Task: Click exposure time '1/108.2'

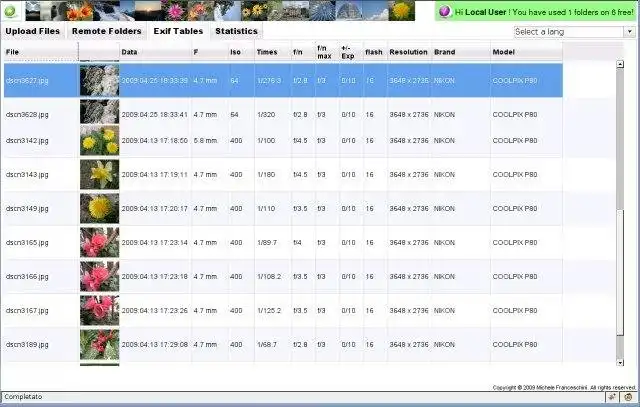Action: pos(269,276)
